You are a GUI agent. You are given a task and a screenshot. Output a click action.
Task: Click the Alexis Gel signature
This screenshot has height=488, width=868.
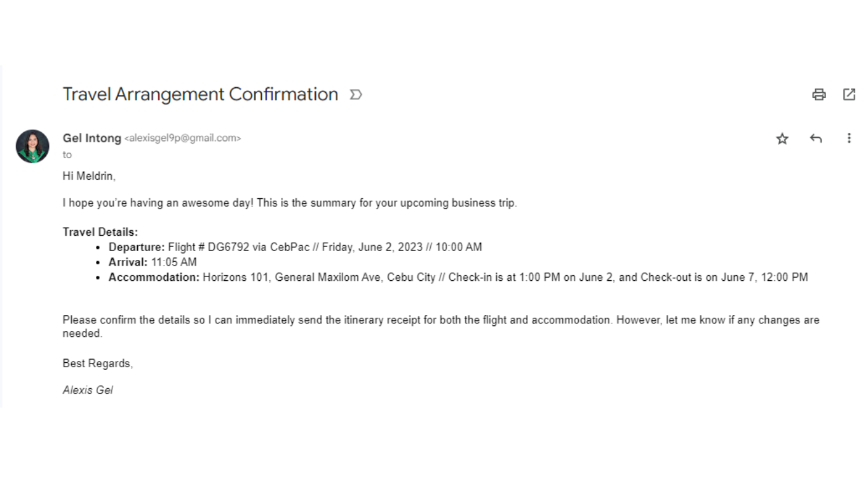(88, 390)
